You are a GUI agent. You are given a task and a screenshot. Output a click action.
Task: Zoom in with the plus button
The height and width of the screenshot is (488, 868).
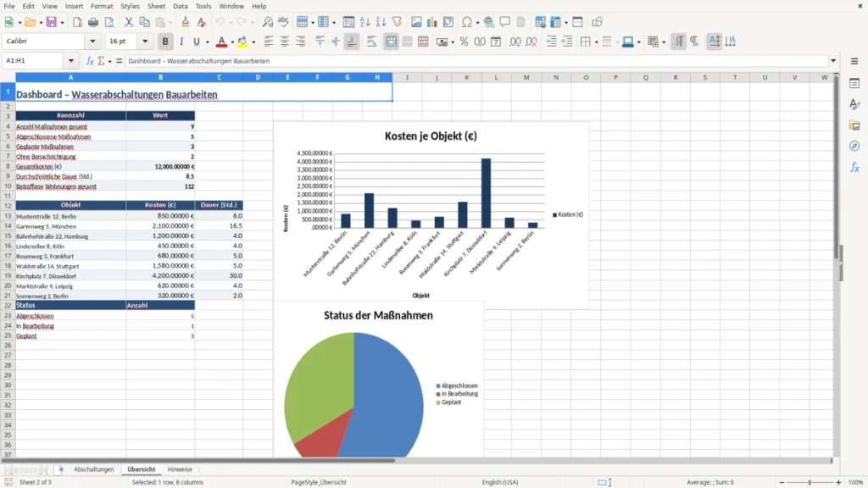pos(838,482)
